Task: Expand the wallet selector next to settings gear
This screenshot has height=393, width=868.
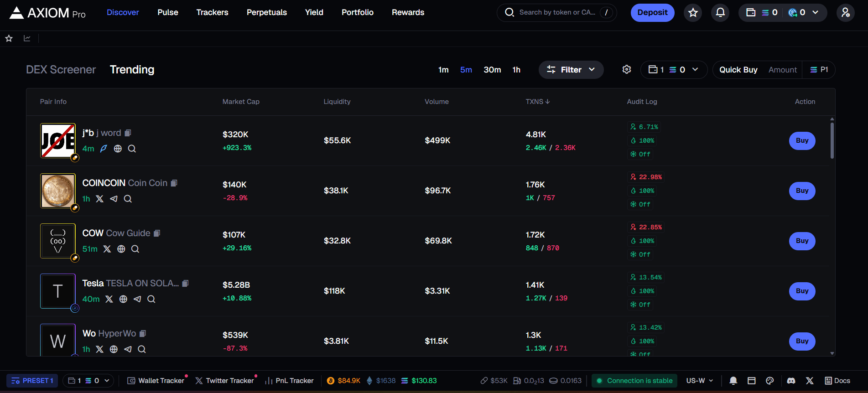Action: click(674, 70)
